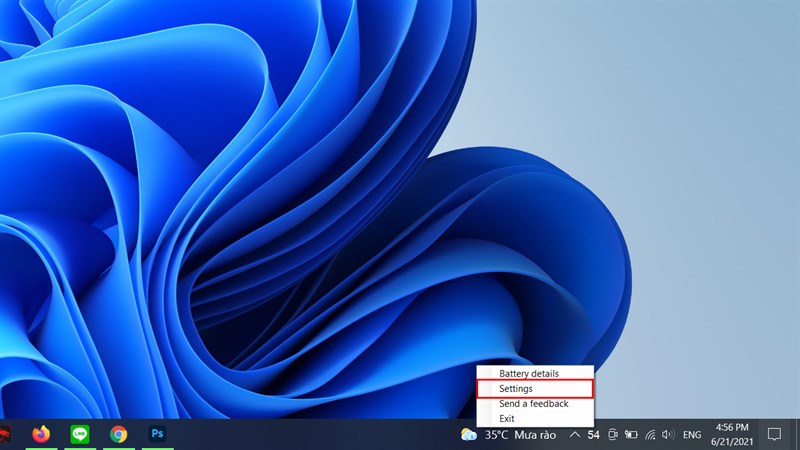Open Google Chrome from the taskbar
This screenshot has width=800, height=450.
click(x=119, y=434)
